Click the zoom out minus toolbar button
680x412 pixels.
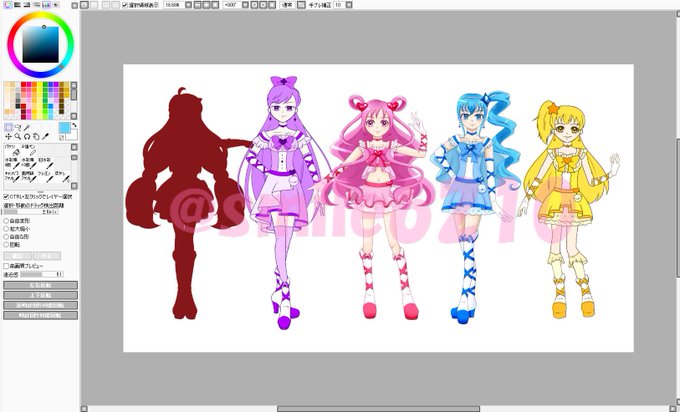(x=198, y=5)
